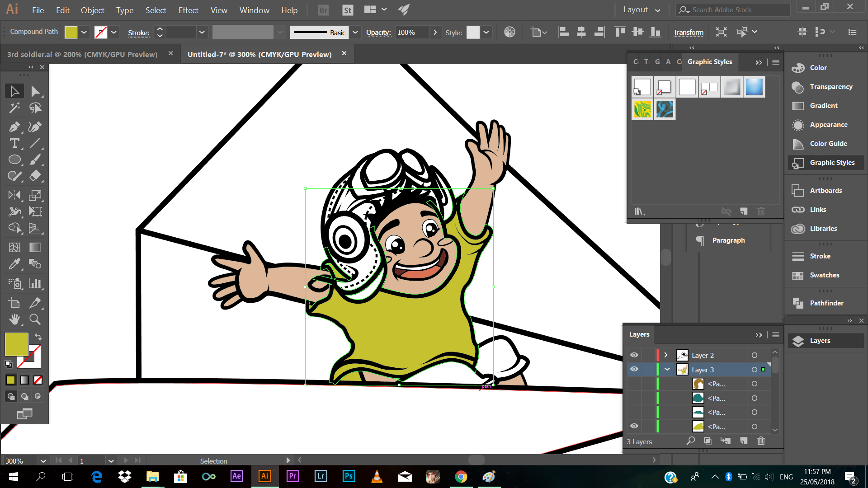This screenshot has width=868, height=488.
Task: Select the Lasso tool
Action: point(35,108)
